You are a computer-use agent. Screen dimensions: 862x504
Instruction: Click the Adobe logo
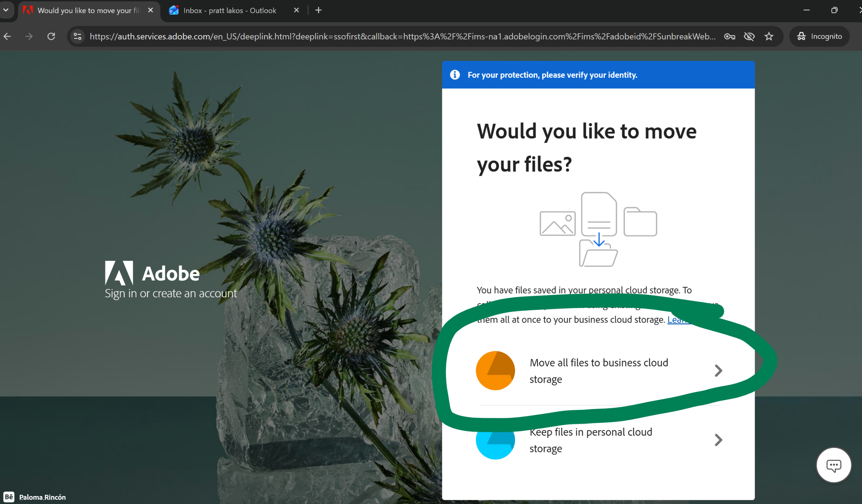152,273
